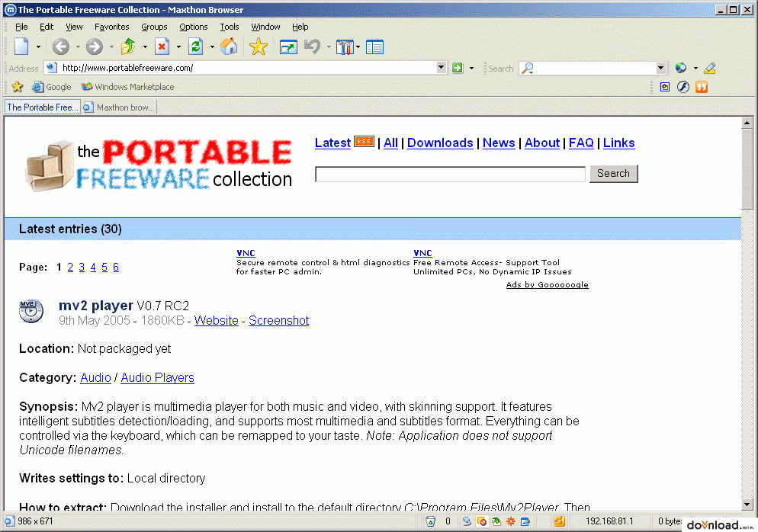
Task: Open the Refresh button dropdown arrow
Action: [212, 46]
